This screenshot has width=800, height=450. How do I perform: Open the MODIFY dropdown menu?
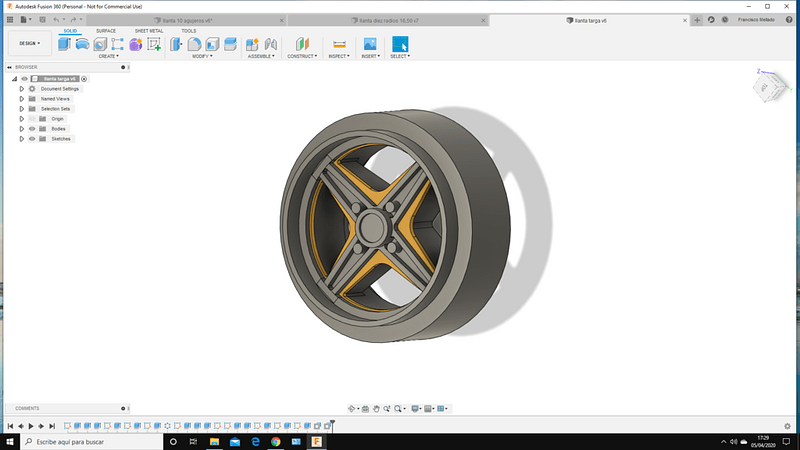click(x=203, y=56)
